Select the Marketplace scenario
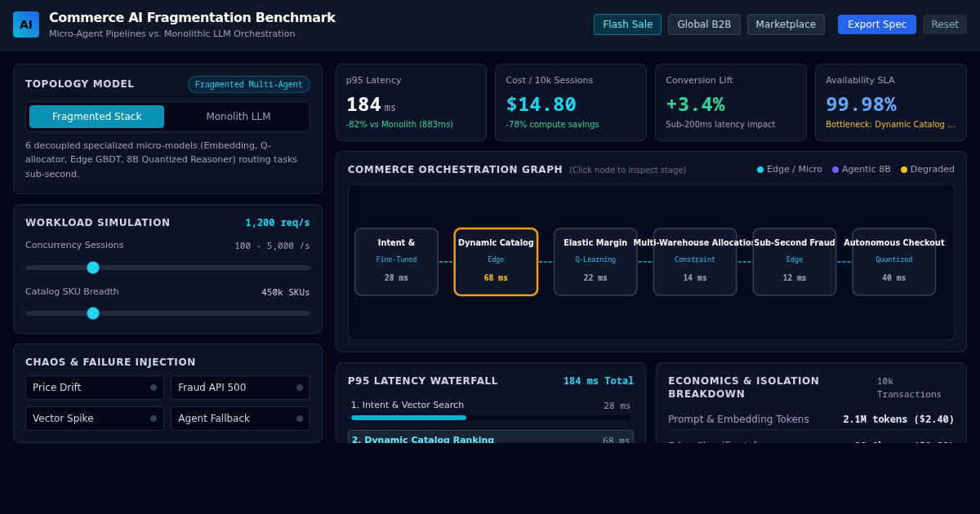The width and height of the screenshot is (980, 514). click(x=786, y=24)
